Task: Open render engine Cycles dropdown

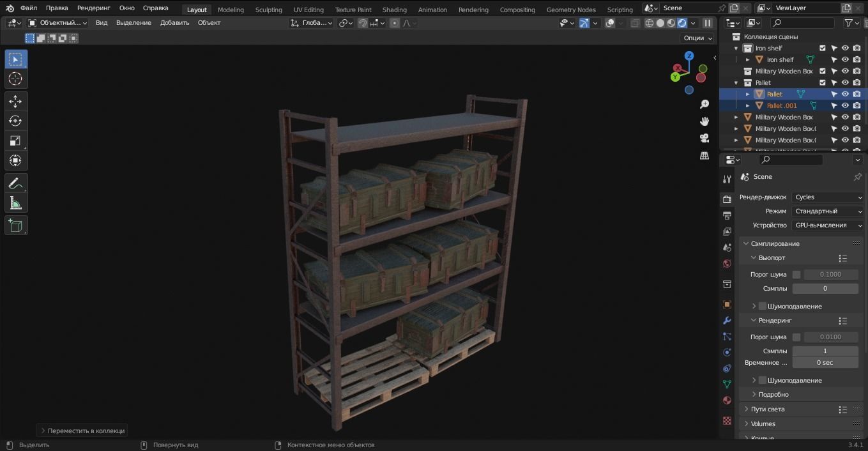Action: (828, 197)
